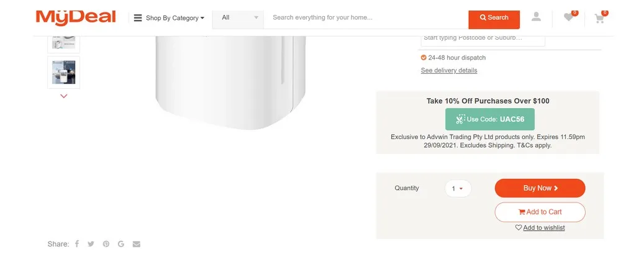Viewport: 644px width, 267px height.
Task: Open the wishlist heart icon in header
Action: (x=569, y=17)
